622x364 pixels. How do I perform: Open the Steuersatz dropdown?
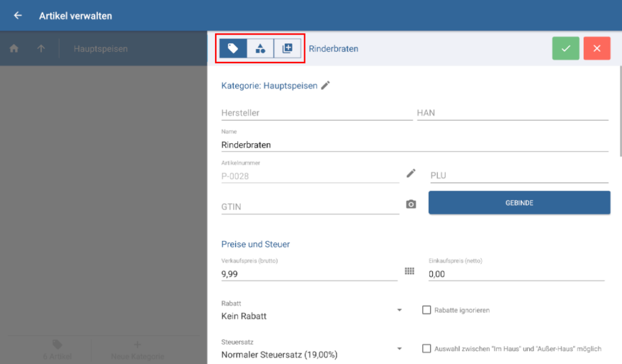[399, 349]
